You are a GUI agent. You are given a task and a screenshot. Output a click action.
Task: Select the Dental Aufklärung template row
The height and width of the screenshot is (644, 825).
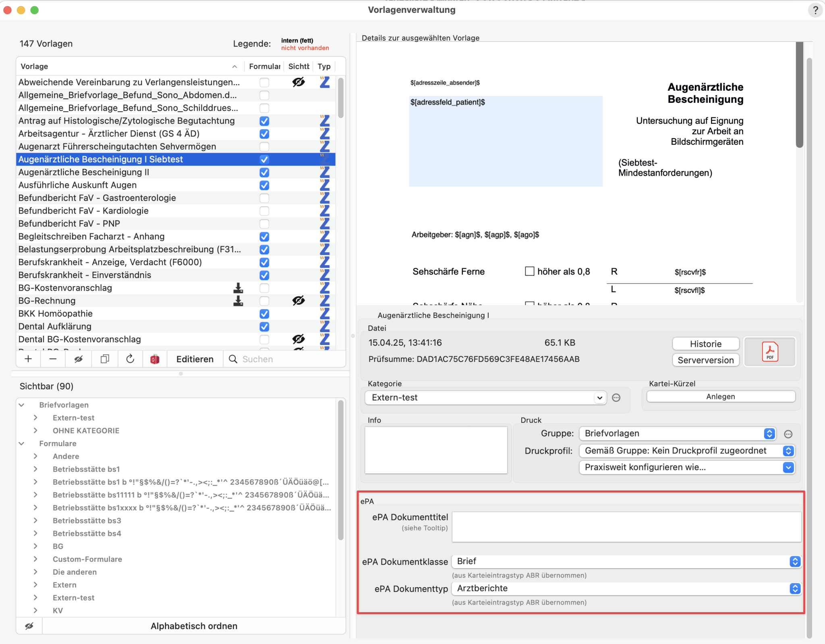(176, 326)
